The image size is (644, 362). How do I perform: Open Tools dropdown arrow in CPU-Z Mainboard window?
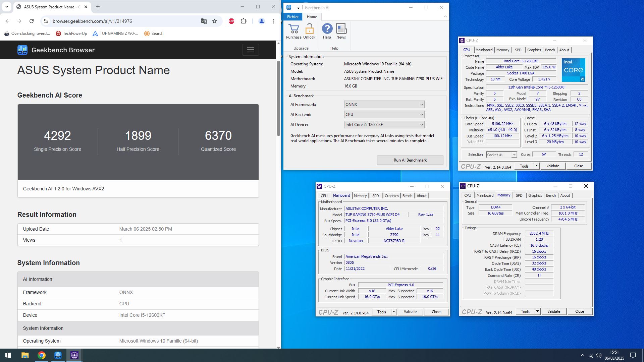[x=394, y=312]
